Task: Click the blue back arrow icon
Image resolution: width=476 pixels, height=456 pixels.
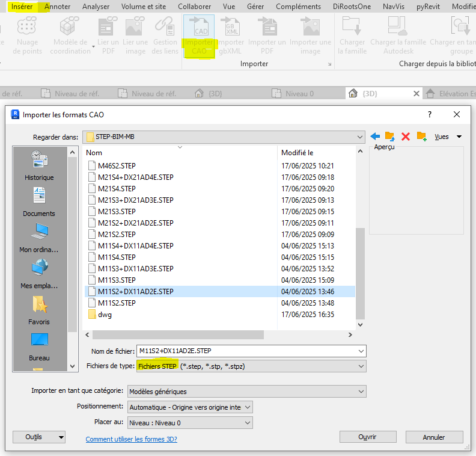Action: tap(375, 137)
